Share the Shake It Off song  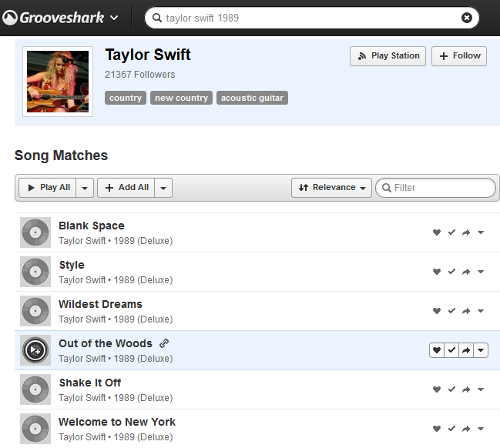(x=466, y=389)
